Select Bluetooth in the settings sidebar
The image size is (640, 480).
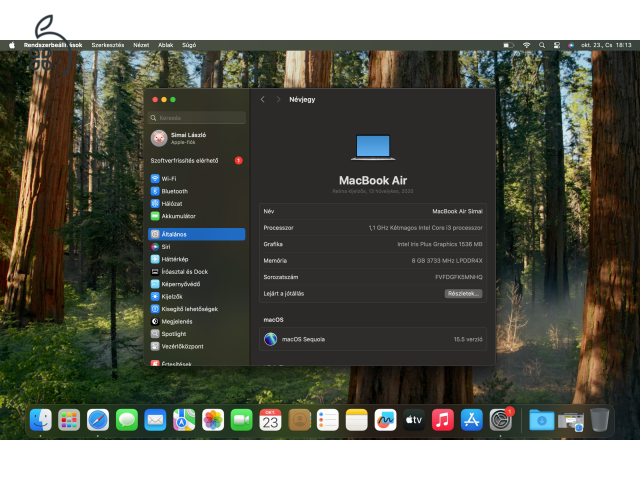point(174,191)
